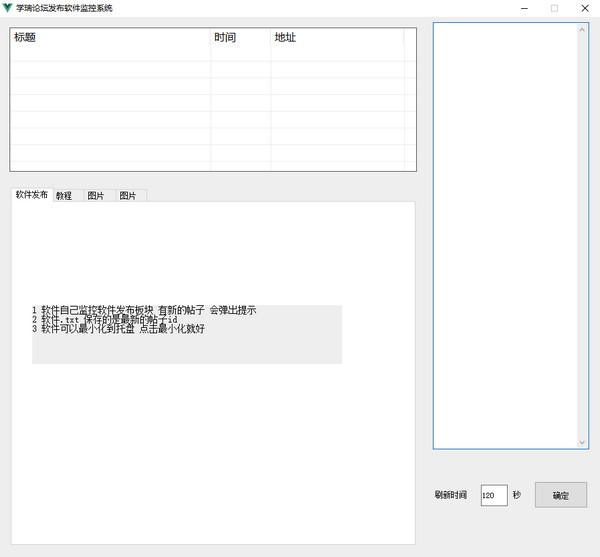Image resolution: width=600 pixels, height=557 pixels.
Task: Click the 刷新时间 label
Action: (x=450, y=495)
